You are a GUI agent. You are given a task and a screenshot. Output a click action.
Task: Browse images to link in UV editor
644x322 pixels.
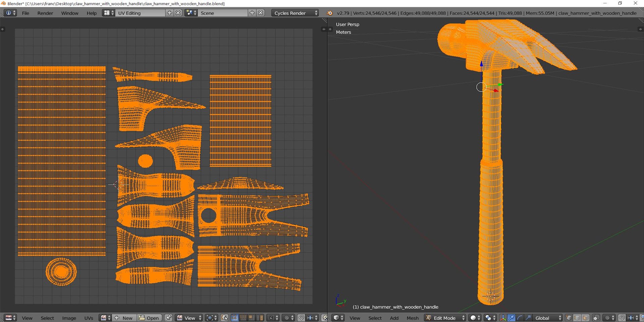[x=106, y=318]
